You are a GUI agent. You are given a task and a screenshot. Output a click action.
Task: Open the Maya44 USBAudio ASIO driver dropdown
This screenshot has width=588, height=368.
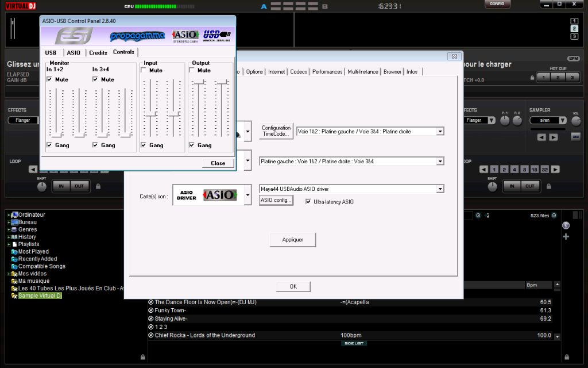coord(440,189)
